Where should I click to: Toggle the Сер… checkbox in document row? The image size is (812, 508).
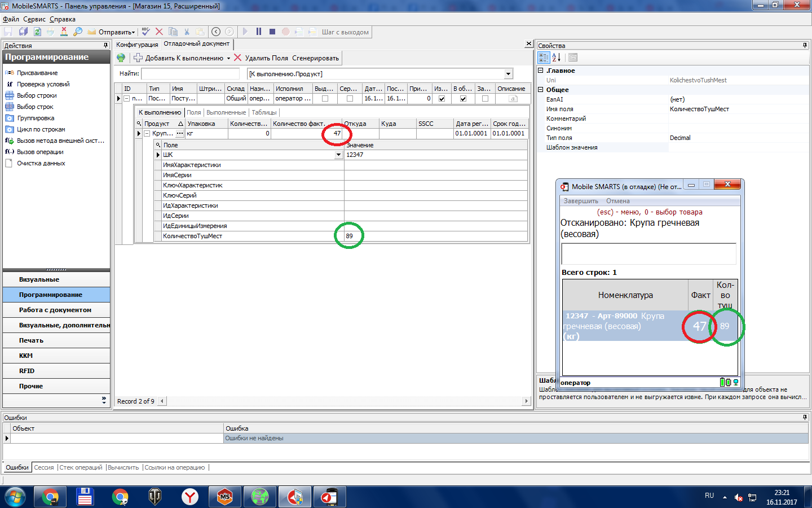pyautogui.click(x=350, y=99)
